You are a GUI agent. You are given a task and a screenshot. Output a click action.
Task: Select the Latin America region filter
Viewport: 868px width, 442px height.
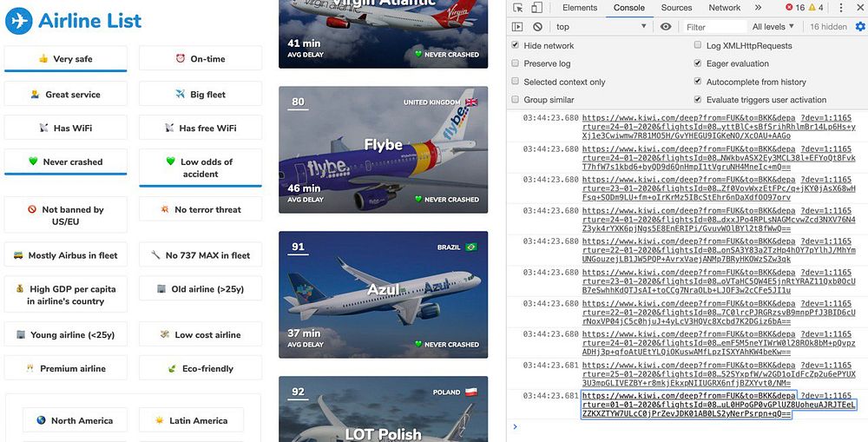point(192,420)
